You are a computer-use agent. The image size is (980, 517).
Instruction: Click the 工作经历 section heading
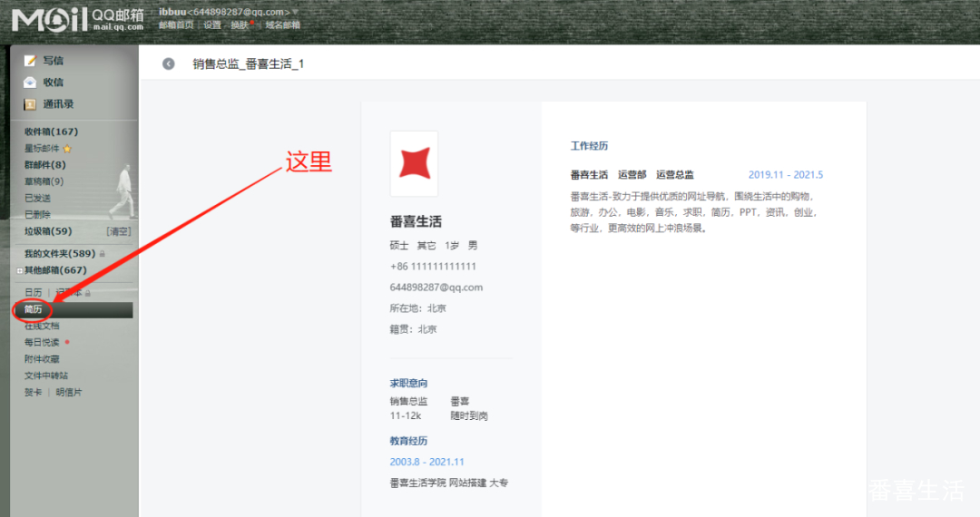coord(590,146)
